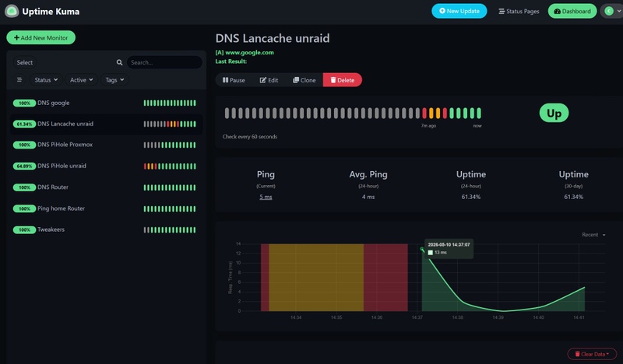Click the hamburger filter icon beside Status
Screen dimensions: 623x364
pyautogui.click(x=19, y=80)
